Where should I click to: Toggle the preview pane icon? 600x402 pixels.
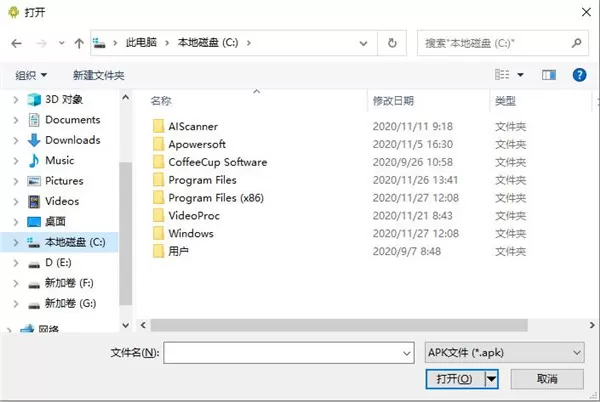click(549, 75)
